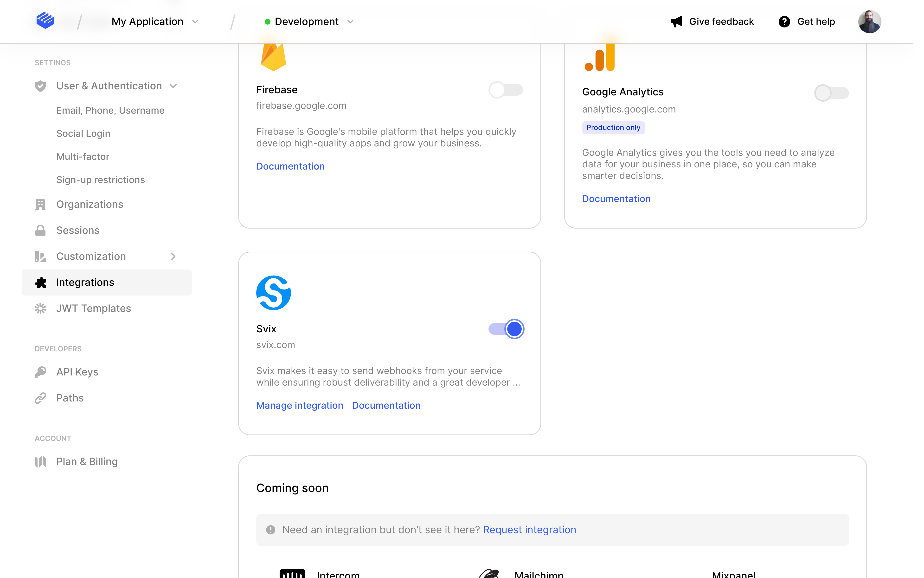Open Google Analytics Documentation link
Viewport: 924px width, 578px height.
pos(616,199)
